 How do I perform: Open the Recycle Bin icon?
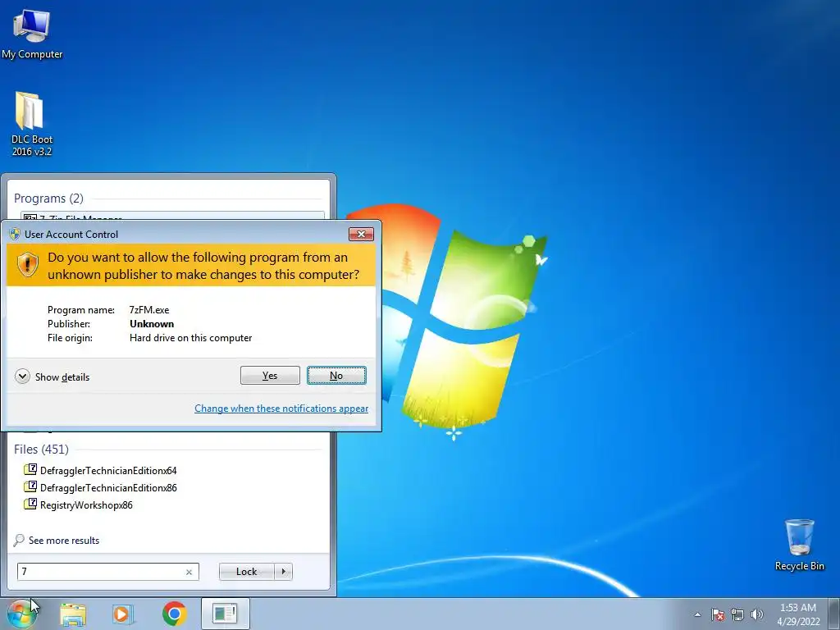coord(799,545)
